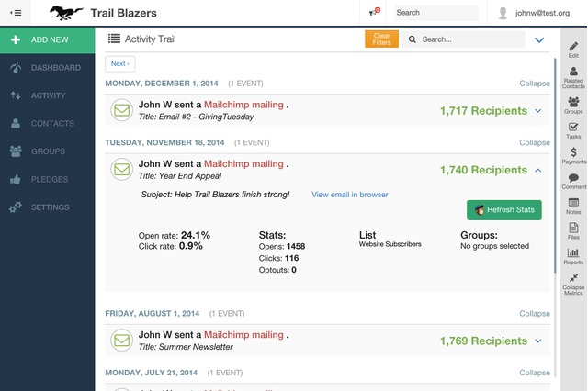The height and width of the screenshot is (391, 588).
Task: Open the filter dropdown chevron beside search
Action: point(539,39)
